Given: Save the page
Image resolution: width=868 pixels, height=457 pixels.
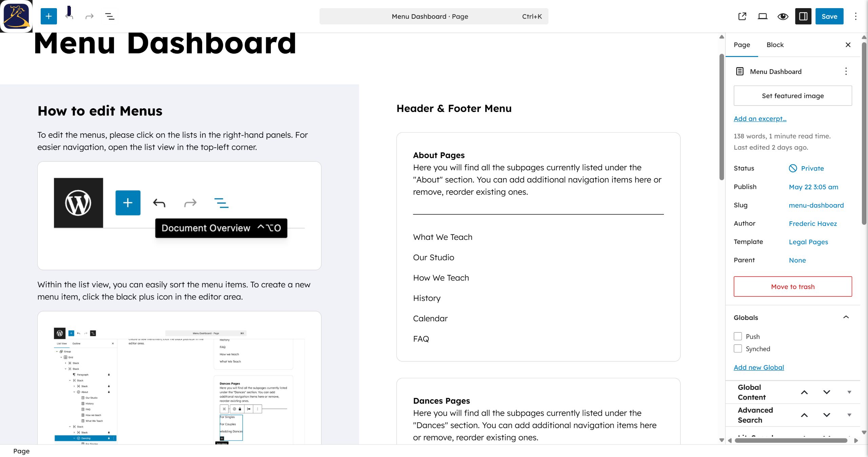Looking at the screenshot, I should (x=829, y=16).
